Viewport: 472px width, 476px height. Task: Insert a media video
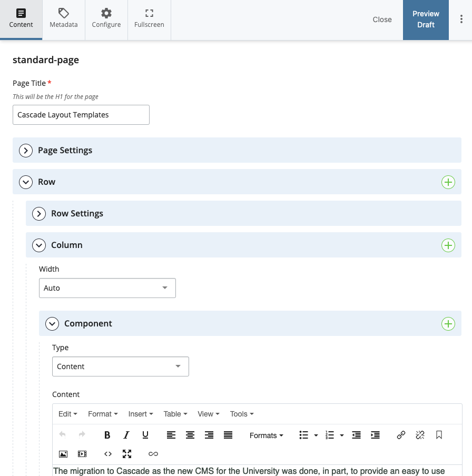pos(82,454)
